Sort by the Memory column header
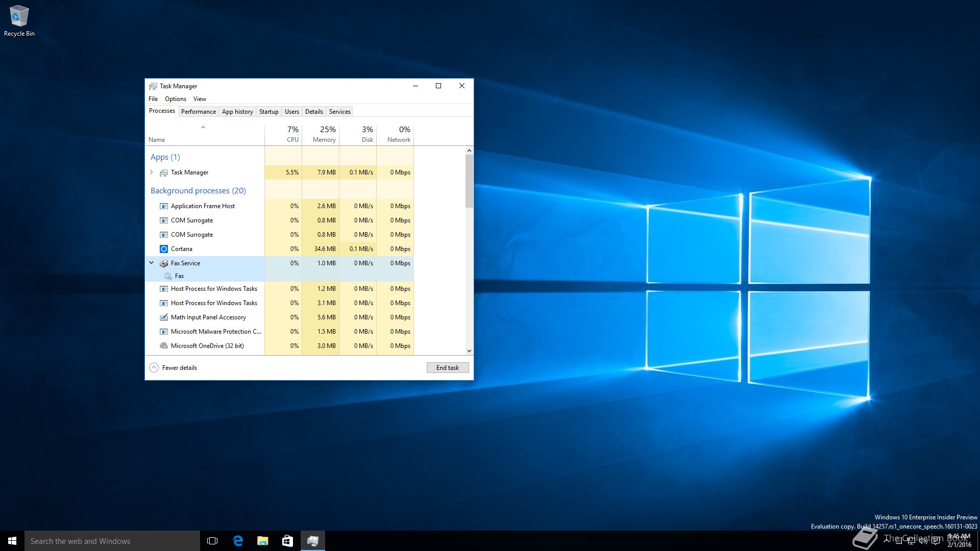980x551 pixels. click(x=321, y=135)
